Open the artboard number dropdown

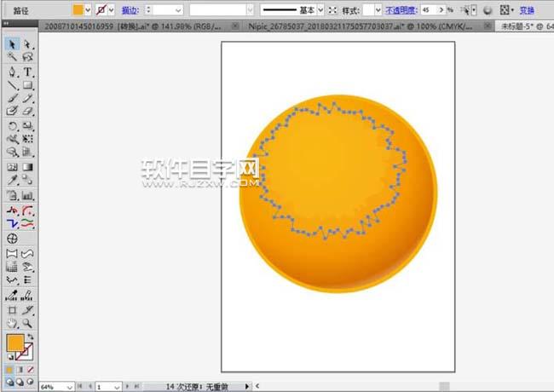118,388
